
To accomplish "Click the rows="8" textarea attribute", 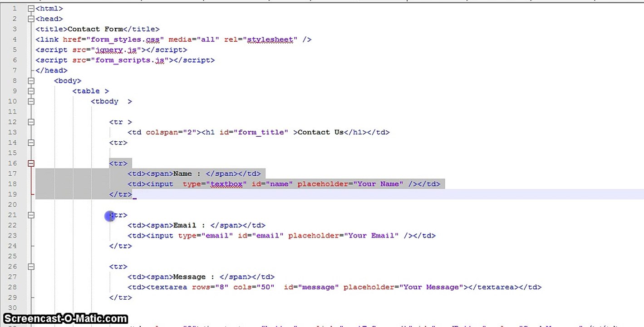I will tap(210, 287).
